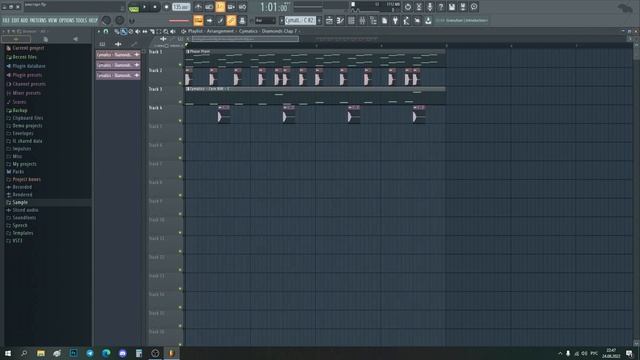Select the Paint tool in the playlist toolbar
The height and width of the screenshot is (360, 640).
click(x=124, y=31)
